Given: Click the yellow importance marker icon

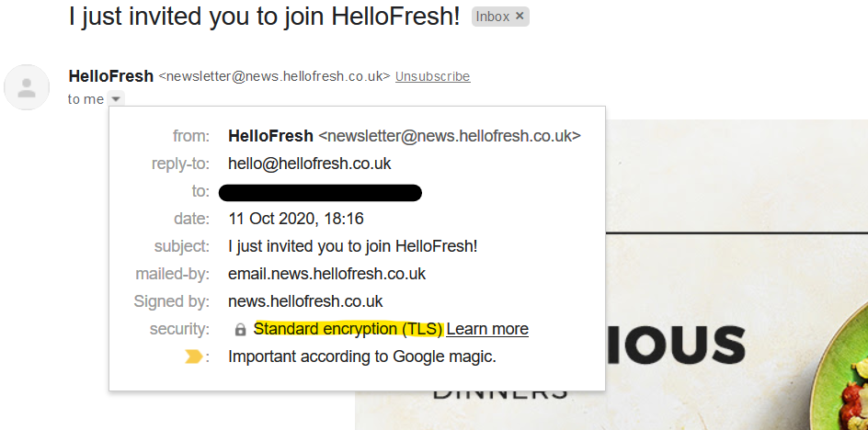Looking at the screenshot, I should (193, 356).
